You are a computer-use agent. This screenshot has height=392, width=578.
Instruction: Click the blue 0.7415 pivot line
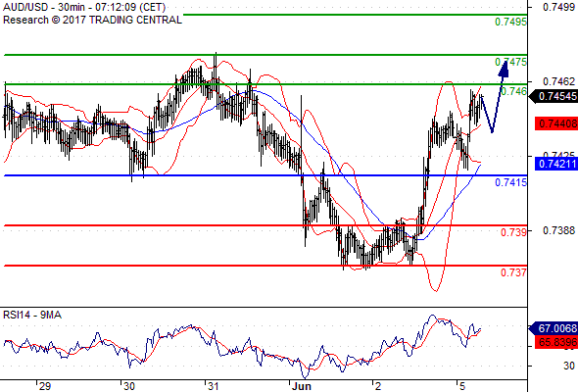(x=265, y=175)
